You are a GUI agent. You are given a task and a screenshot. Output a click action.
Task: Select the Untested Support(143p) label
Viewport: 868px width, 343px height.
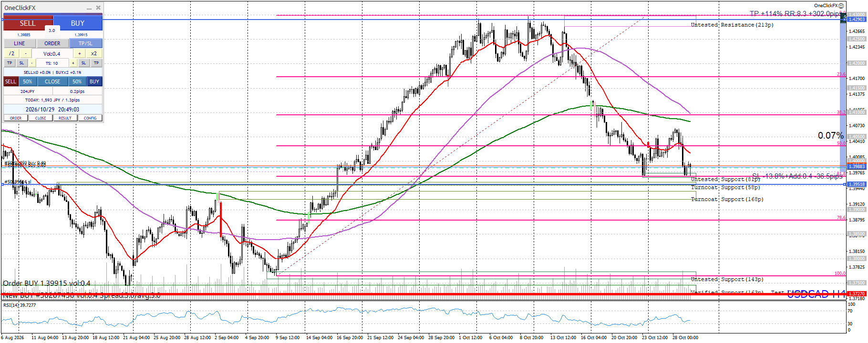click(x=727, y=279)
